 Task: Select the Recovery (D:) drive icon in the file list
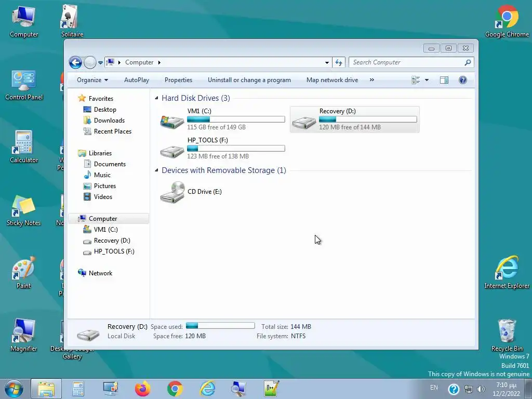coord(303,122)
